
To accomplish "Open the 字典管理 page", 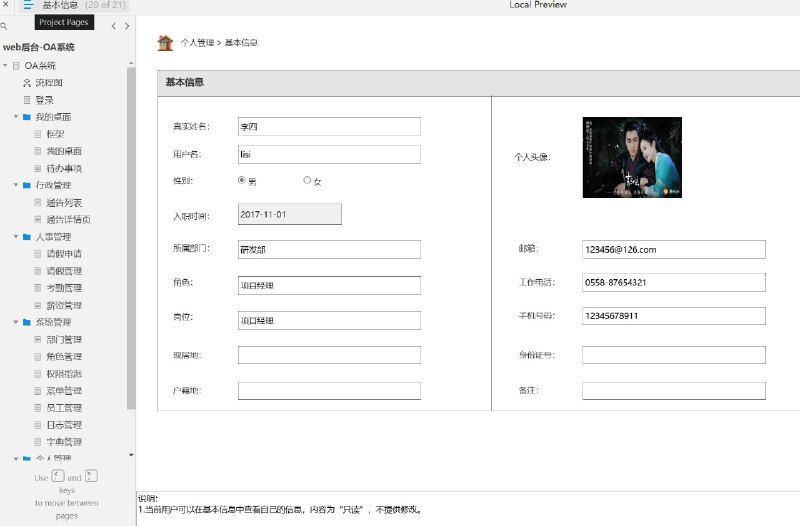I will (64, 442).
